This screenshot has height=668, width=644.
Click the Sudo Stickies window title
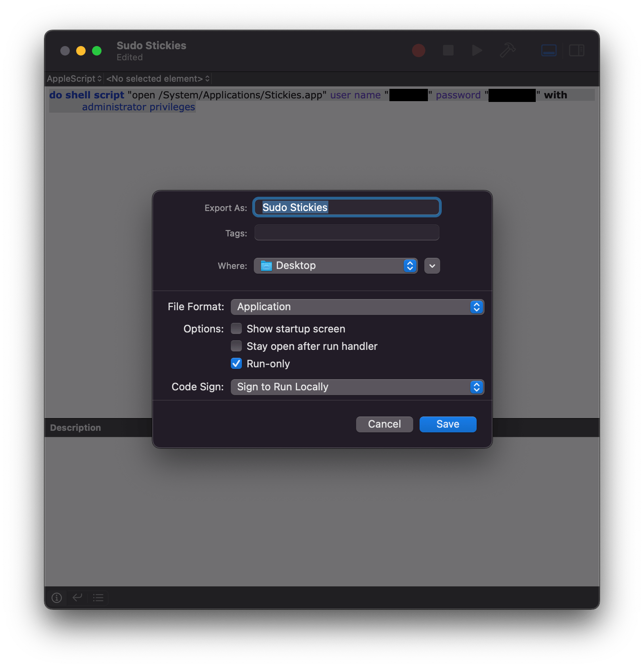(151, 46)
